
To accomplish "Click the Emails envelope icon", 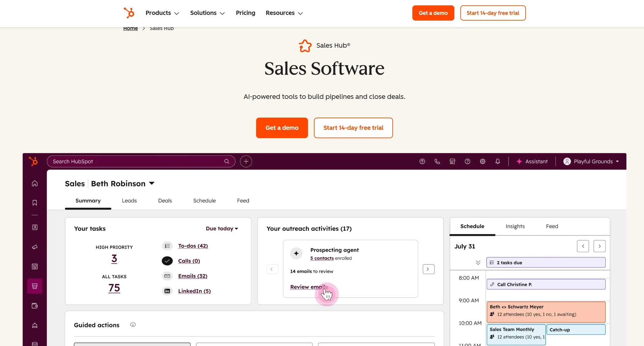I will (167, 276).
